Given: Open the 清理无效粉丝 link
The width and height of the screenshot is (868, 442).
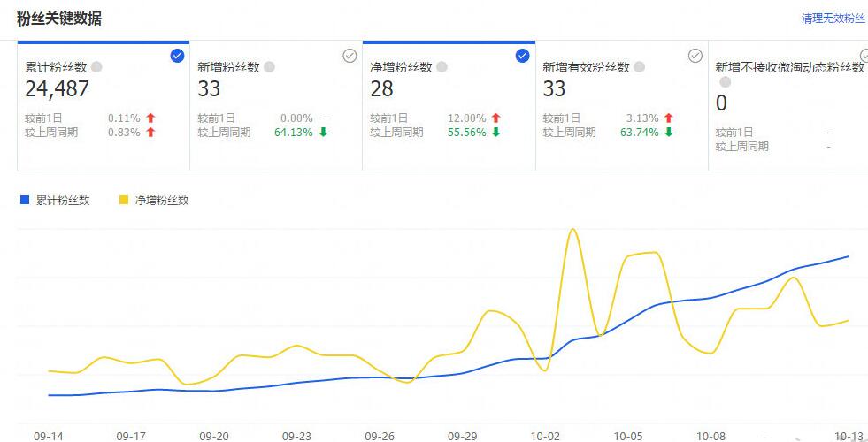Looking at the screenshot, I should pyautogui.click(x=833, y=19).
